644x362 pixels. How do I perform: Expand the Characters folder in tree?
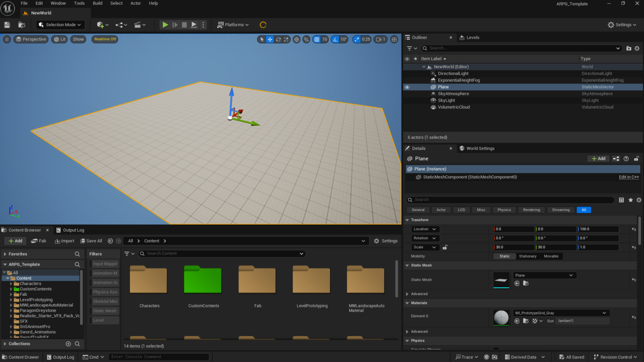11,284
